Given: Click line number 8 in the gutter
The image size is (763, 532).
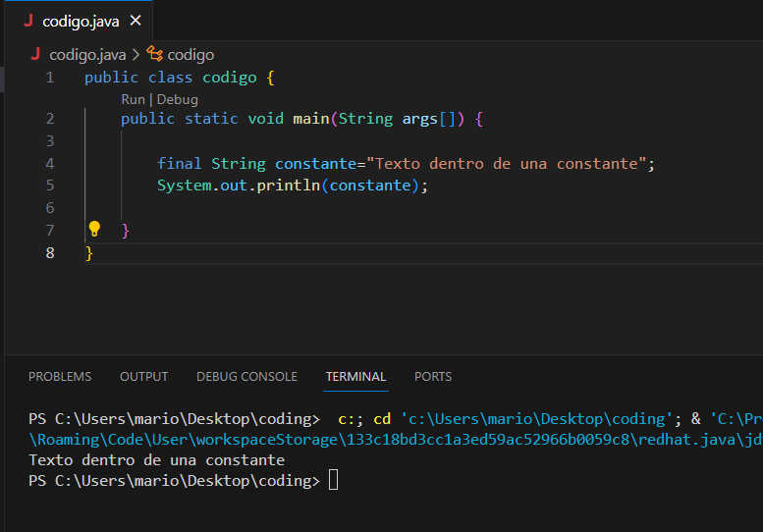Looking at the screenshot, I should [50, 253].
